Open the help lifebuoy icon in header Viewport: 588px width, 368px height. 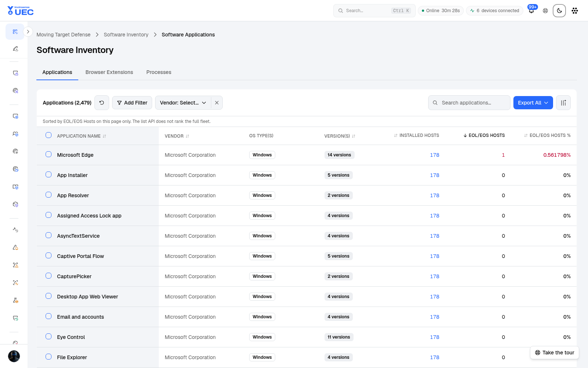[545, 11]
